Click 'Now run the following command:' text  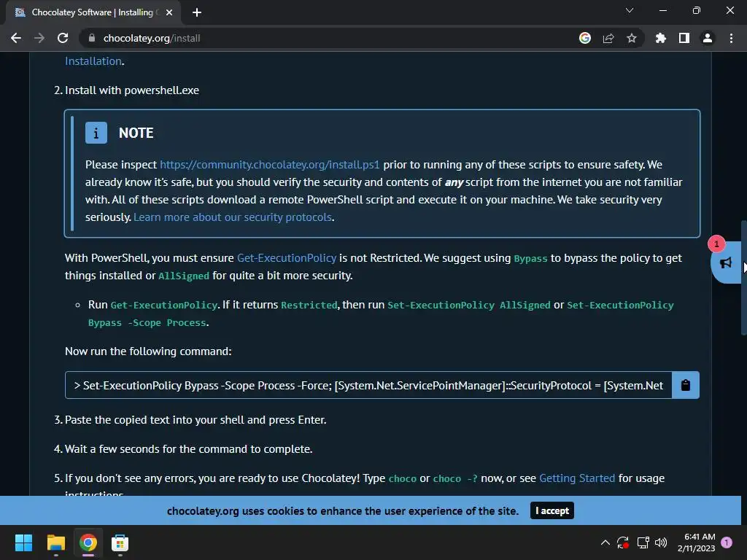pyautogui.click(x=148, y=351)
